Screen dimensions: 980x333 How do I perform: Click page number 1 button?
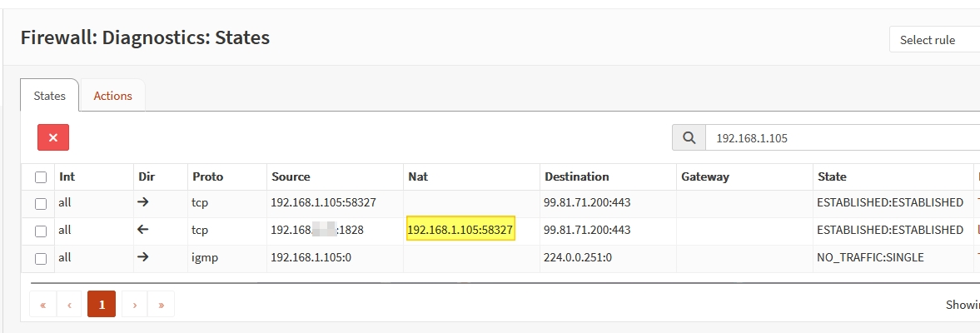102,305
